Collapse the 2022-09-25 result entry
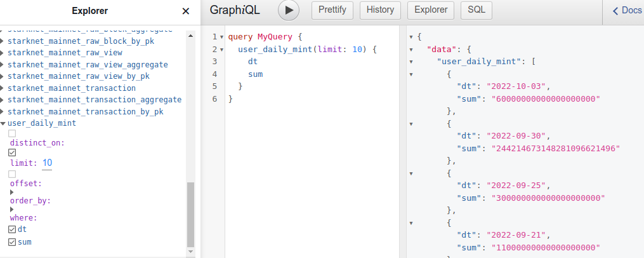Image resolution: width=644 pixels, height=258 pixels. (x=411, y=173)
